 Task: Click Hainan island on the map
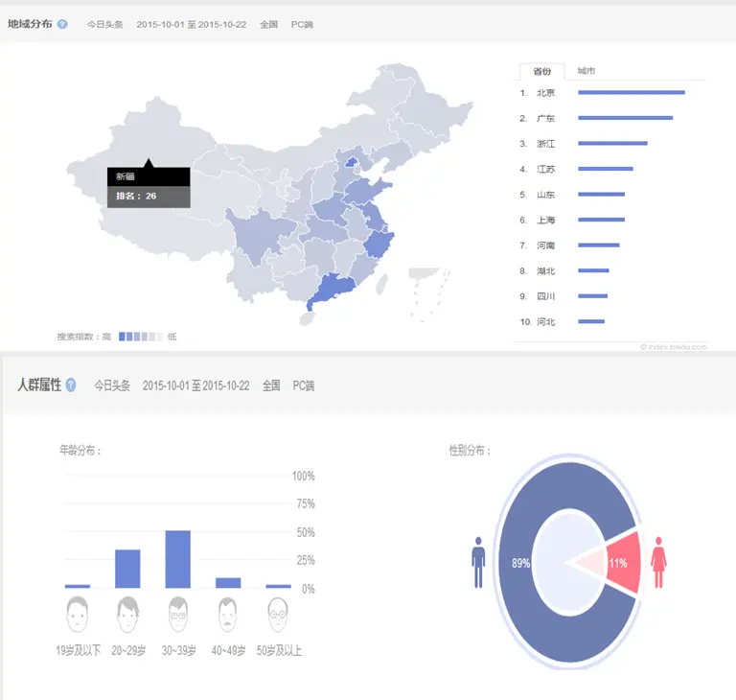click(x=307, y=319)
